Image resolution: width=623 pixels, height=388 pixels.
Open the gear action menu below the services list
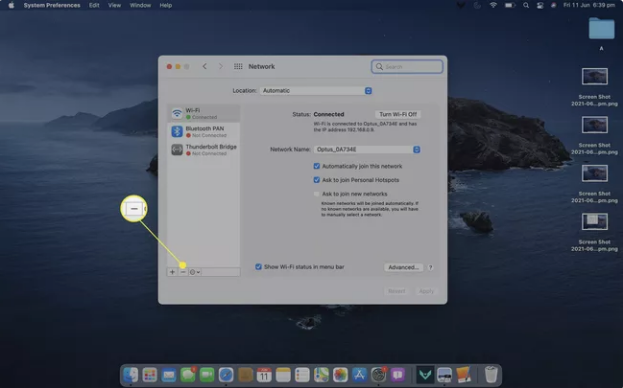(x=195, y=272)
